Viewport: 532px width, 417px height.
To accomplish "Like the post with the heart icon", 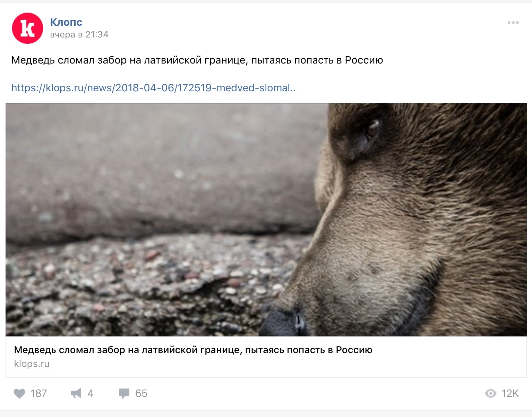I will (x=19, y=393).
